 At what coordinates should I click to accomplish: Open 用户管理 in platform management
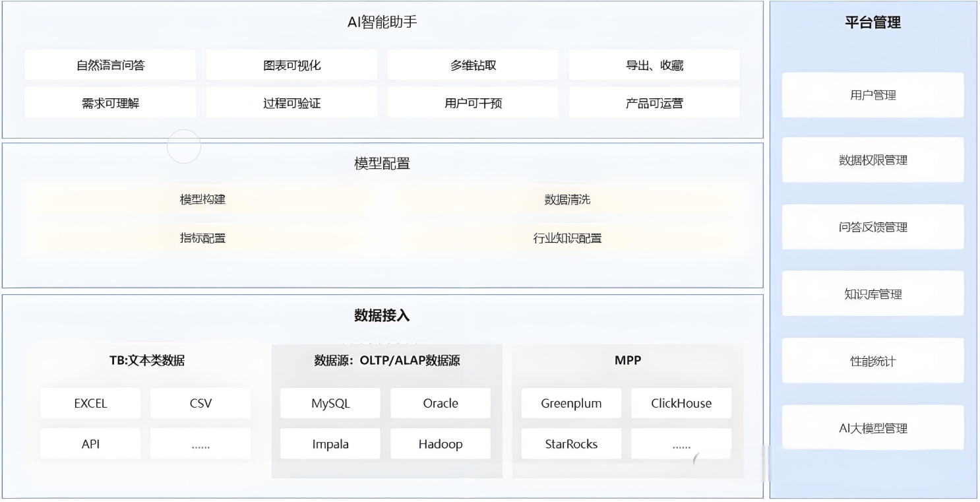click(873, 95)
